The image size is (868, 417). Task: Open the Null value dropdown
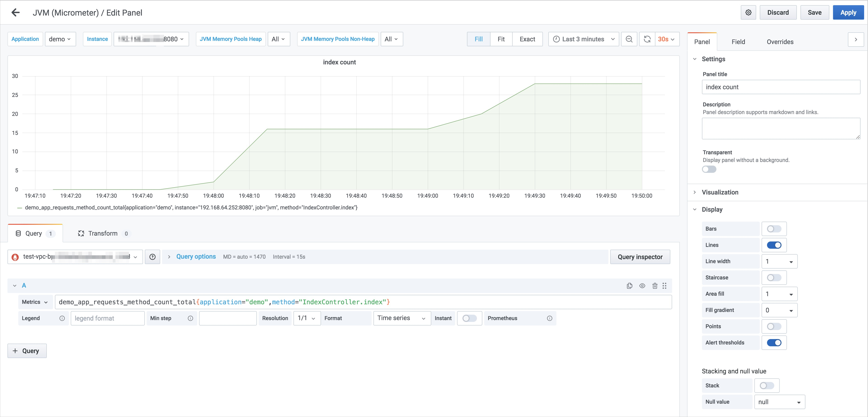point(779,402)
